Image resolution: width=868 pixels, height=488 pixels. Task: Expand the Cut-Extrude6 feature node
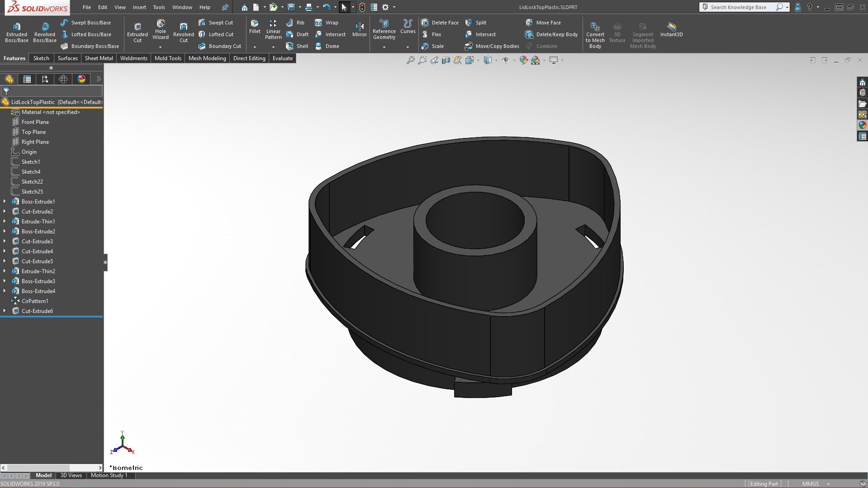click(5, 311)
